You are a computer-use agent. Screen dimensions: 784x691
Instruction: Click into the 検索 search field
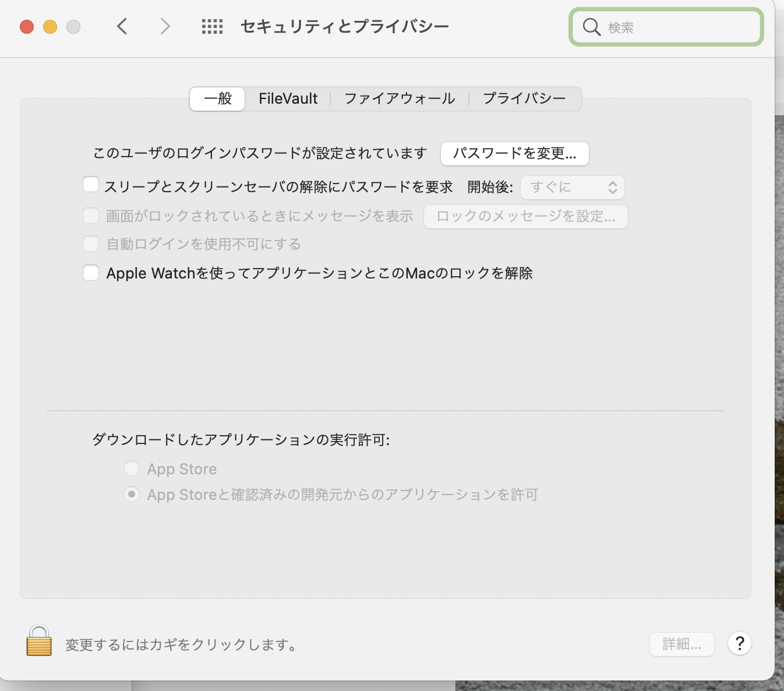click(676, 27)
